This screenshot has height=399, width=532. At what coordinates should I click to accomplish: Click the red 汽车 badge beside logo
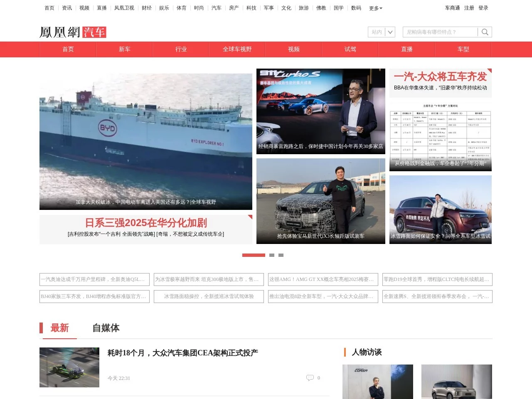coord(95,32)
